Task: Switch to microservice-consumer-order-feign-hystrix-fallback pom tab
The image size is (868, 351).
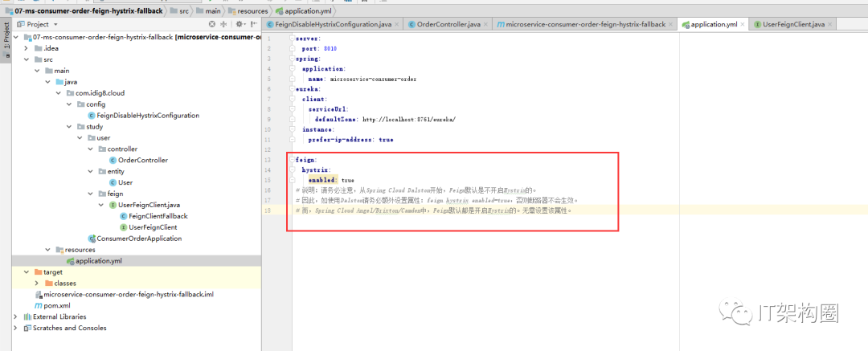Action: [585, 24]
